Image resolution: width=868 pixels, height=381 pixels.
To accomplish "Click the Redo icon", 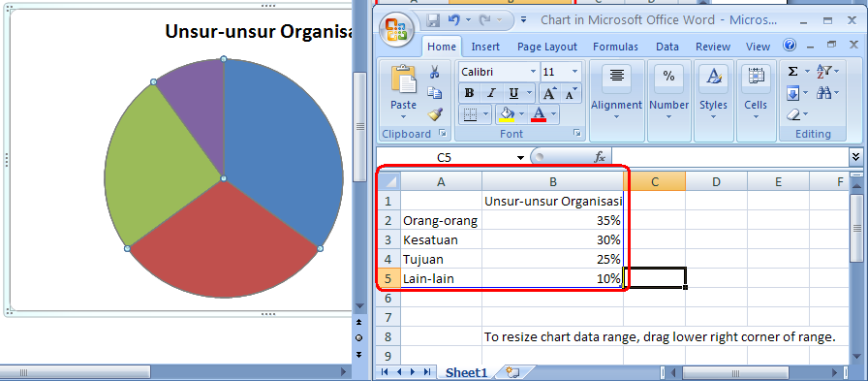I will pos(484,20).
